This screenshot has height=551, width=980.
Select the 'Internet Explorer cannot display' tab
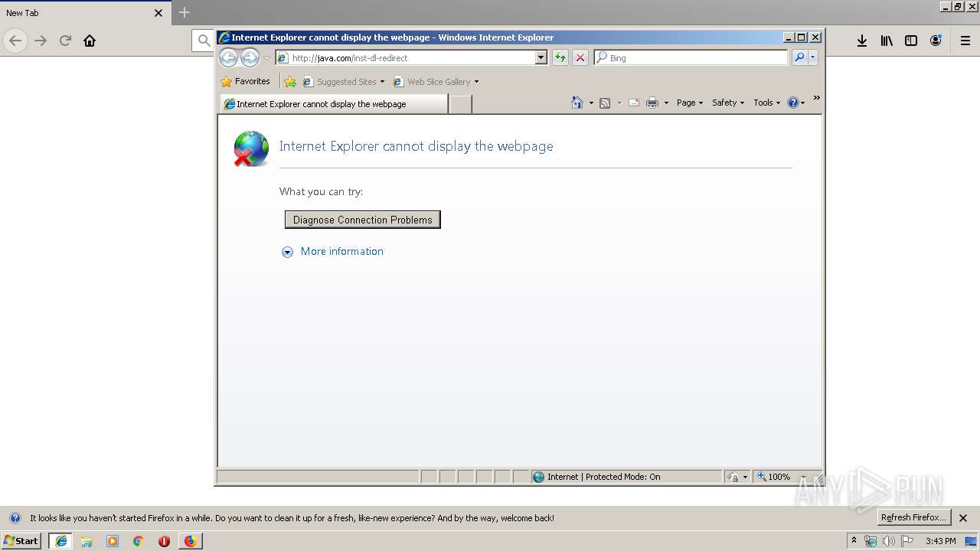[334, 104]
